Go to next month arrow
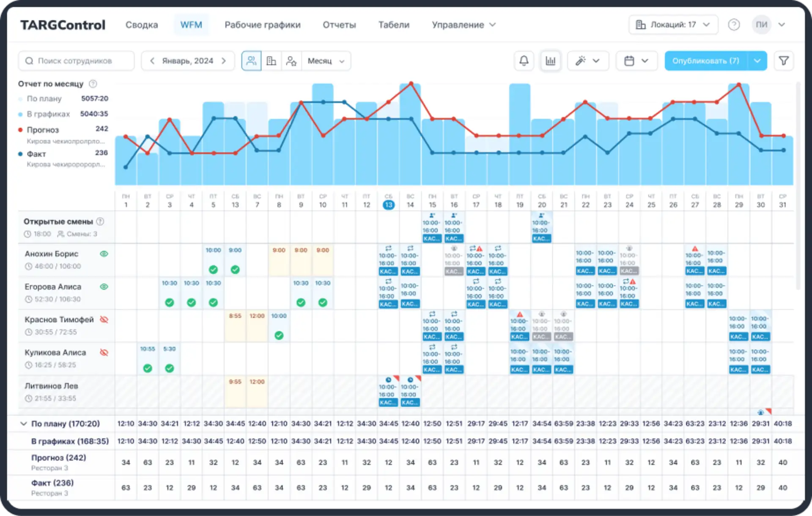 click(x=224, y=61)
